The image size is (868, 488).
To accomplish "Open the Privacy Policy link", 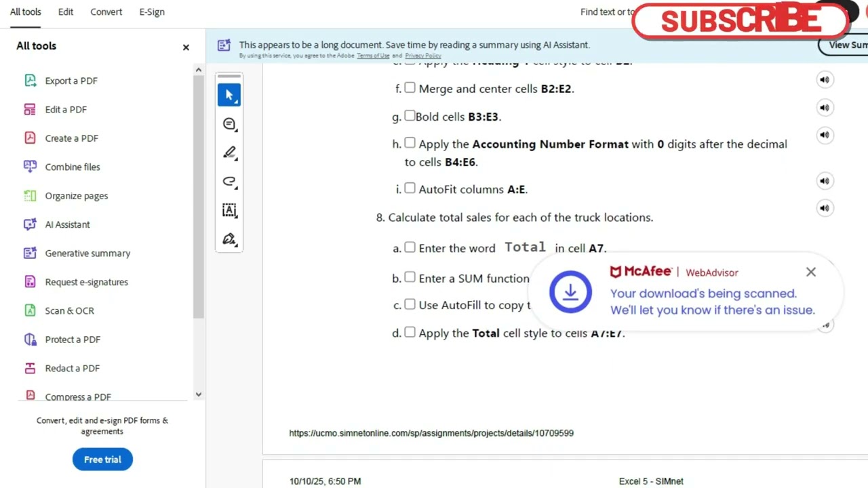I will (423, 56).
